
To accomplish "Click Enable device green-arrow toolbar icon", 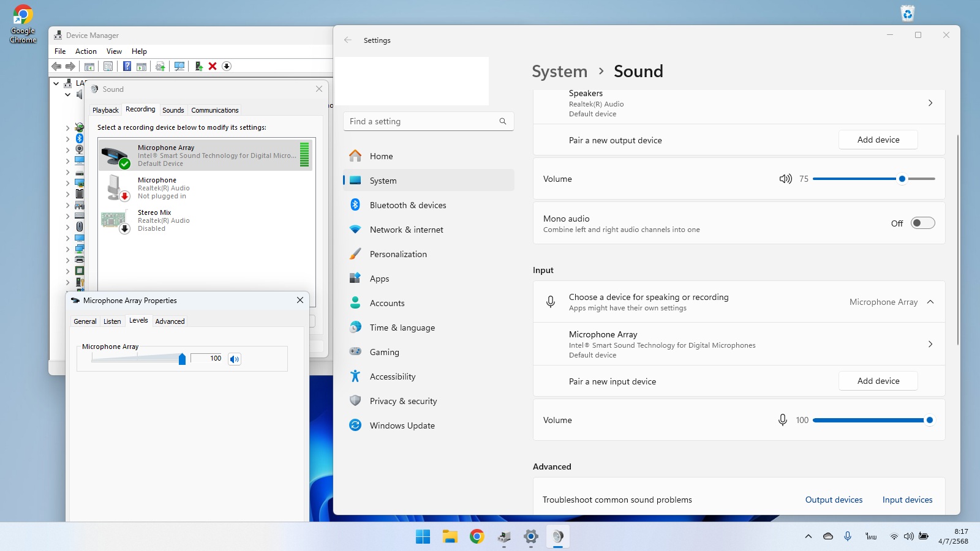I will coord(198,66).
